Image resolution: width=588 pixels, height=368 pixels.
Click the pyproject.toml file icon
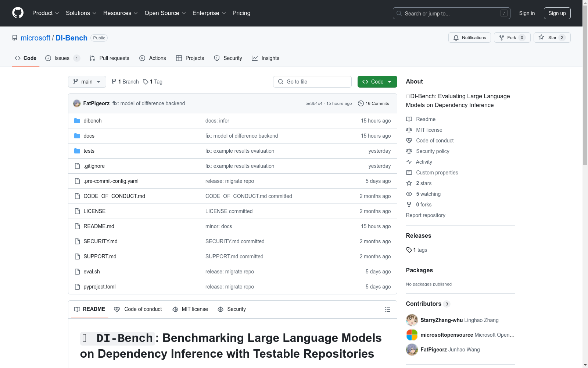77,287
